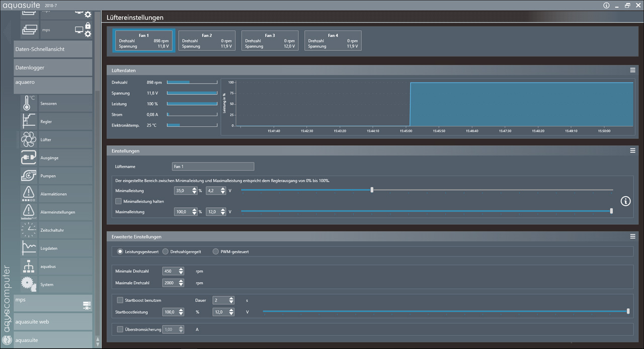
Task: Open the Erweiterte Einstellungen panel menu icon
Action: pos(632,236)
